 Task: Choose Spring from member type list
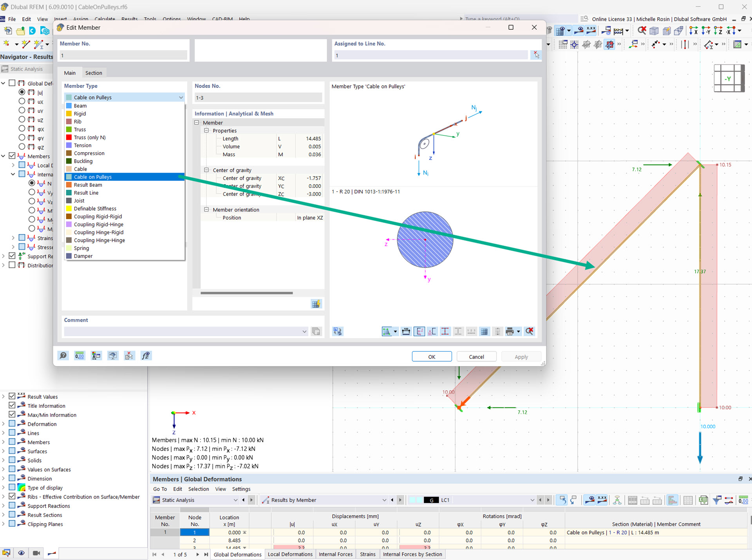[81, 248]
